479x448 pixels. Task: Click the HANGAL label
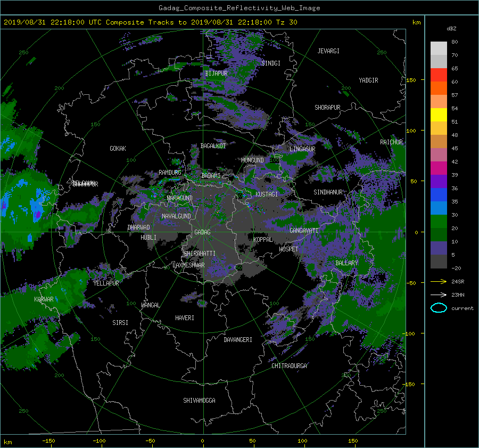(150, 305)
